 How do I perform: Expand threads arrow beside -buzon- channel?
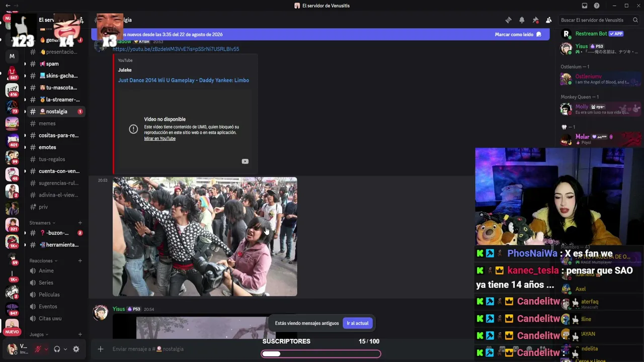[25, 233]
